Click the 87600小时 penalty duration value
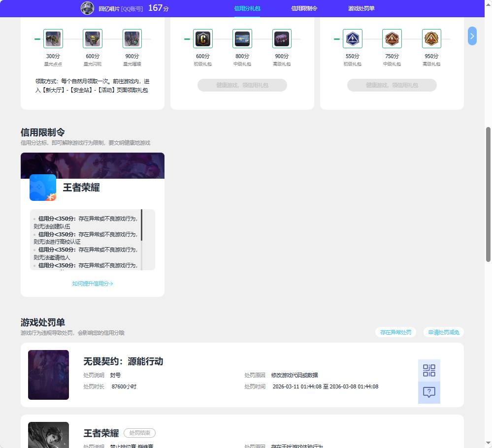The height and width of the screenshot is (448, 492). pyautogui.click(x=124, y=386)
